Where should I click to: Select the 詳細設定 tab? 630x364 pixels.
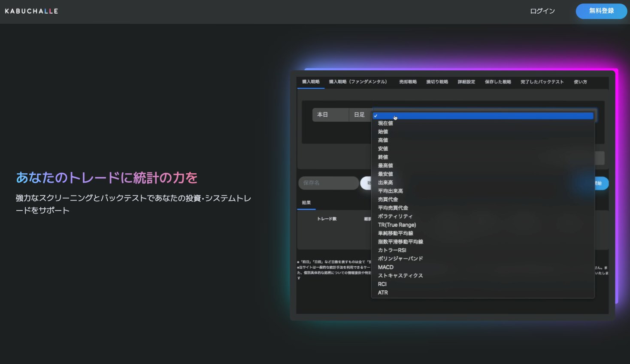pyautogui.click(x=466, y=82)
